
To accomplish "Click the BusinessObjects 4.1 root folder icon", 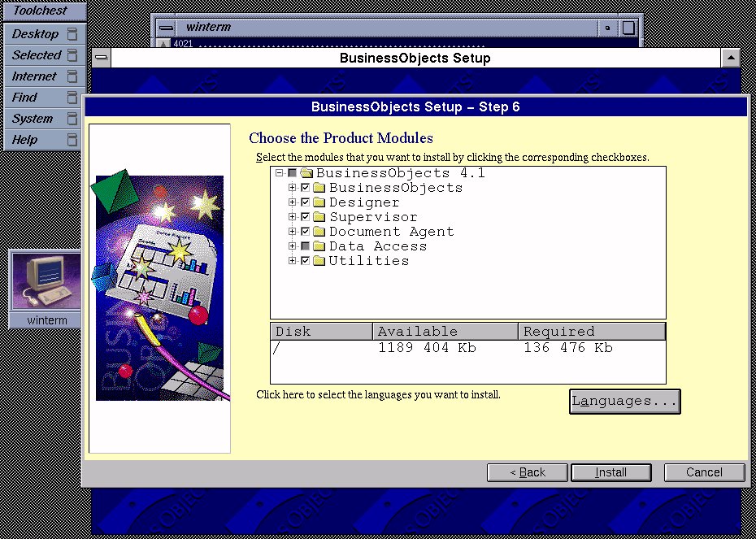I will coord(306,173).
